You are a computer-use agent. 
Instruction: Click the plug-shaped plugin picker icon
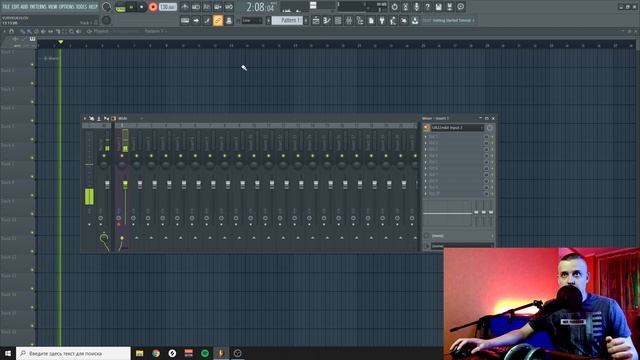(x=382, y=20)
